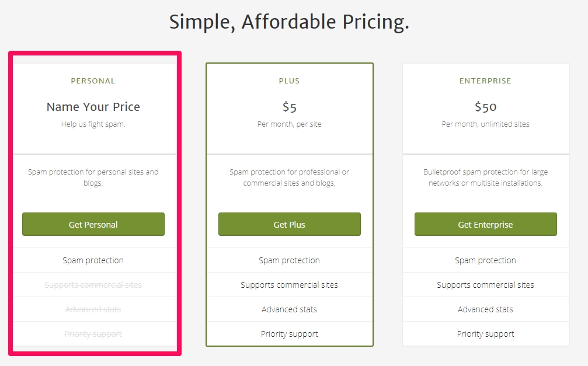
Task: Select the PLUS plan heading
Action: click(x=289, y=81)
